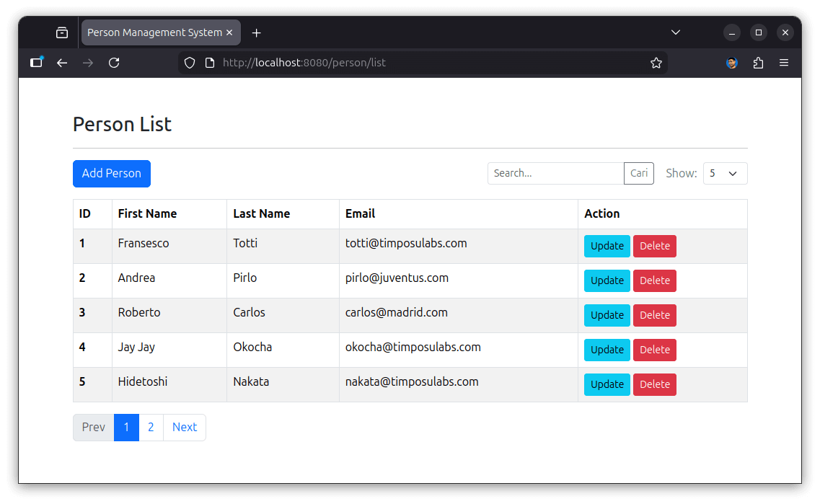
Task: Click the shield tracking protection icon
Action: pos(190,63)
